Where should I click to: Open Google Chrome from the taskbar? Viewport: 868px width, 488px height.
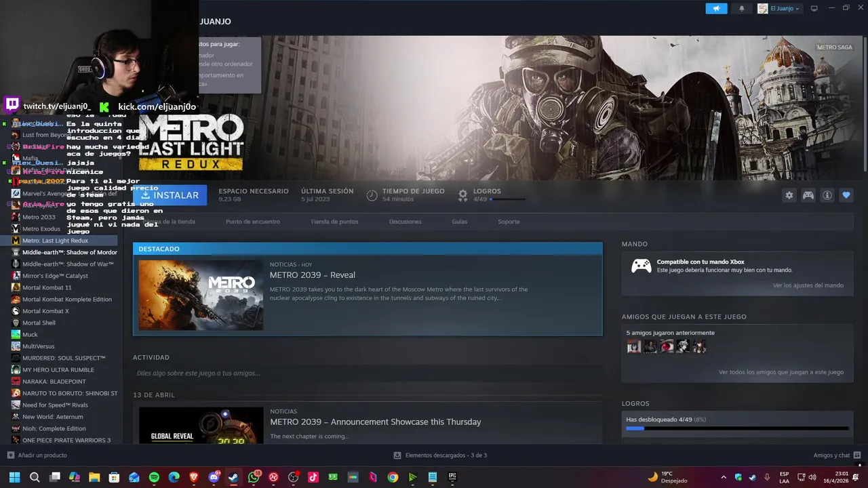coord(393,477)
